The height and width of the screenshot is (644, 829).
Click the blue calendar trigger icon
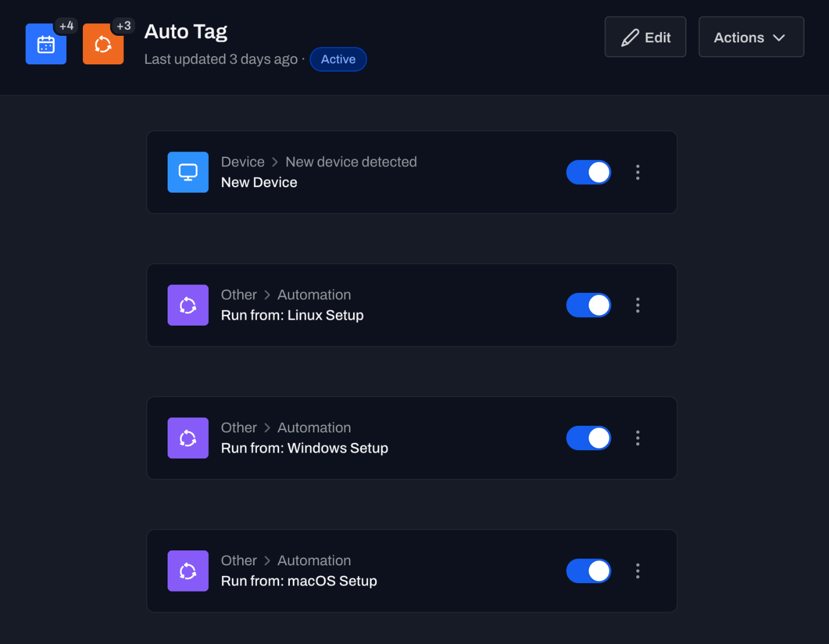click(x=46, y=44)
